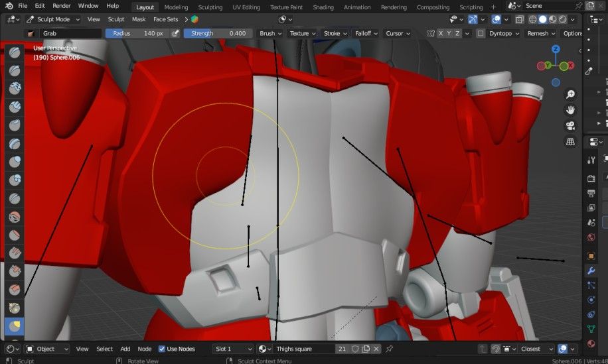Select the Clay brush tool
The image size is (608, 364).
coord(15,89)
